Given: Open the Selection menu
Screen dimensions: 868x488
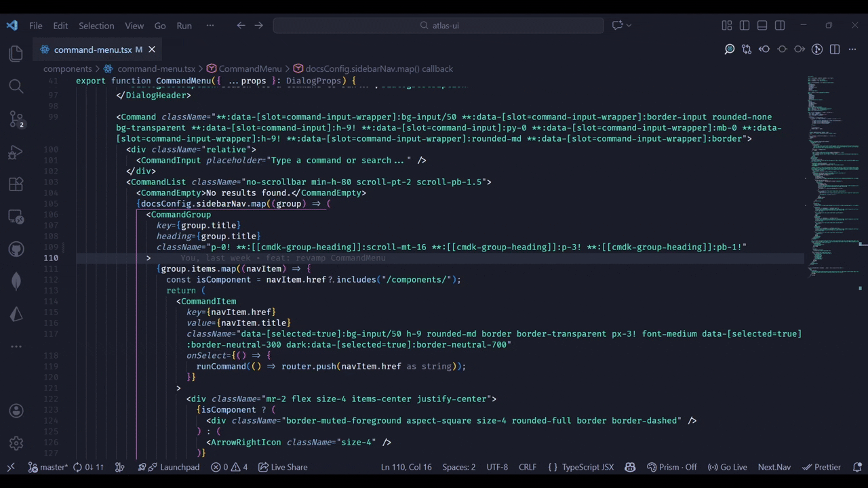Looking at the screenshot, I should point(96,26).
